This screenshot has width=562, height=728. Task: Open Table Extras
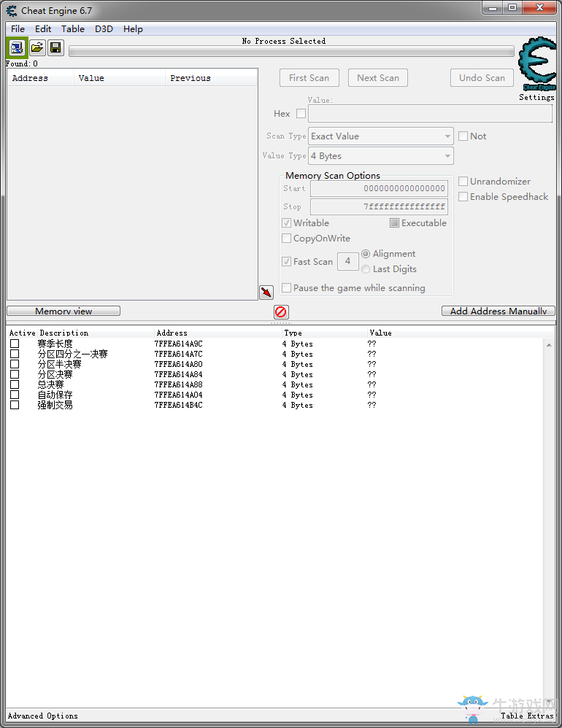point(527,716)
